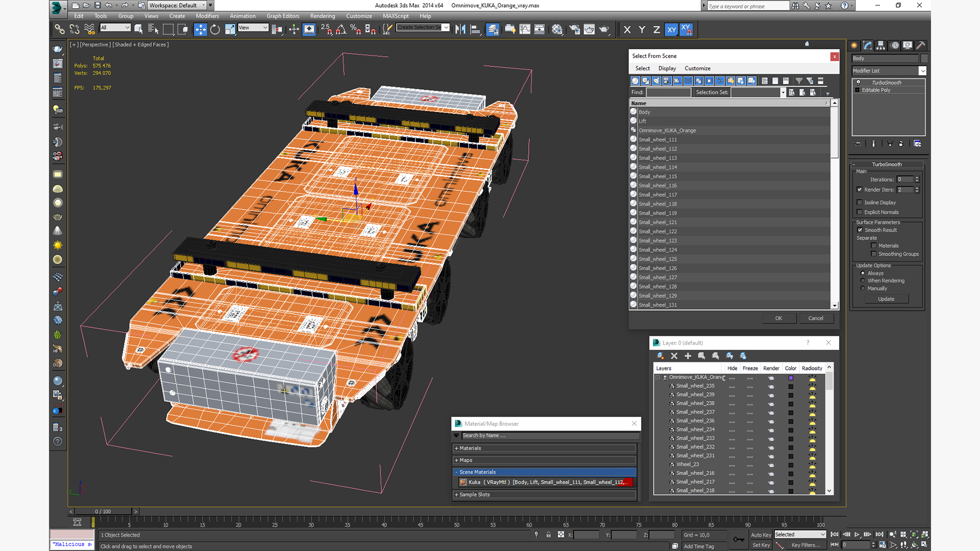This screenshot has height=551, width=980.
Task: Open the Material Editor icon
Action: pyautogui.click(x=557, y=29)
